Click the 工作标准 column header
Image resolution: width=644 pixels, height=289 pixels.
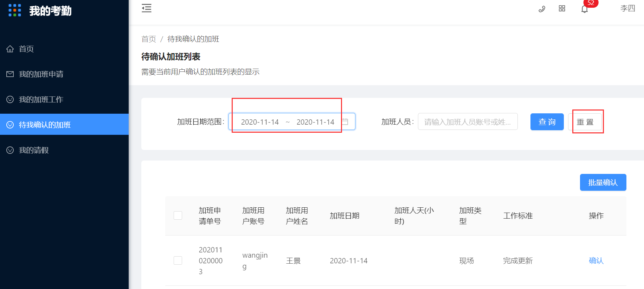click(x=518, y=216)
